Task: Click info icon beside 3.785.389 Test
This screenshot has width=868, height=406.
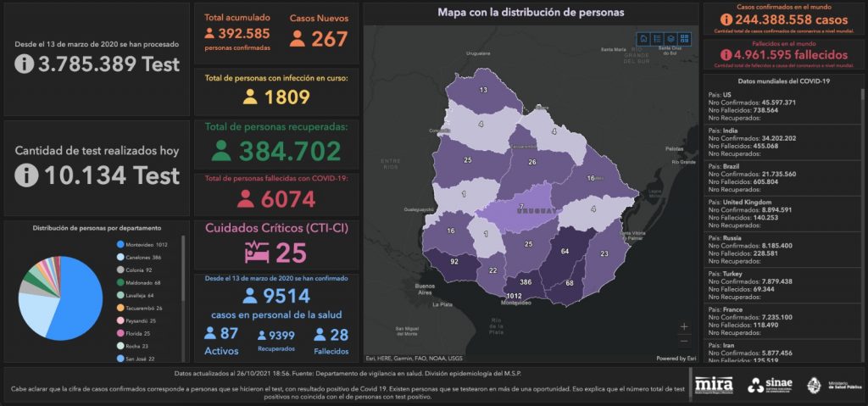Action: 25,64
